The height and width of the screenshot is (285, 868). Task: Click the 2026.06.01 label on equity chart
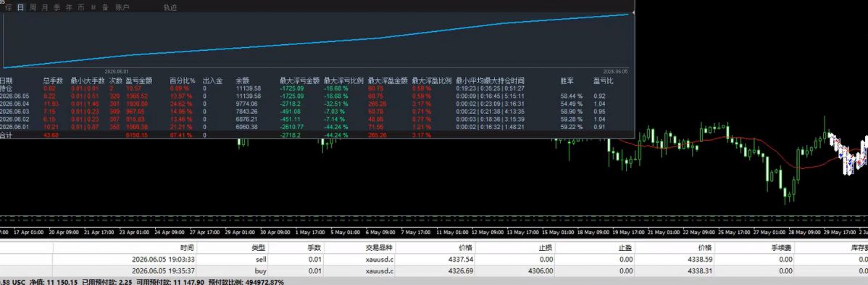pyautogui.click(x=116, y=72)
